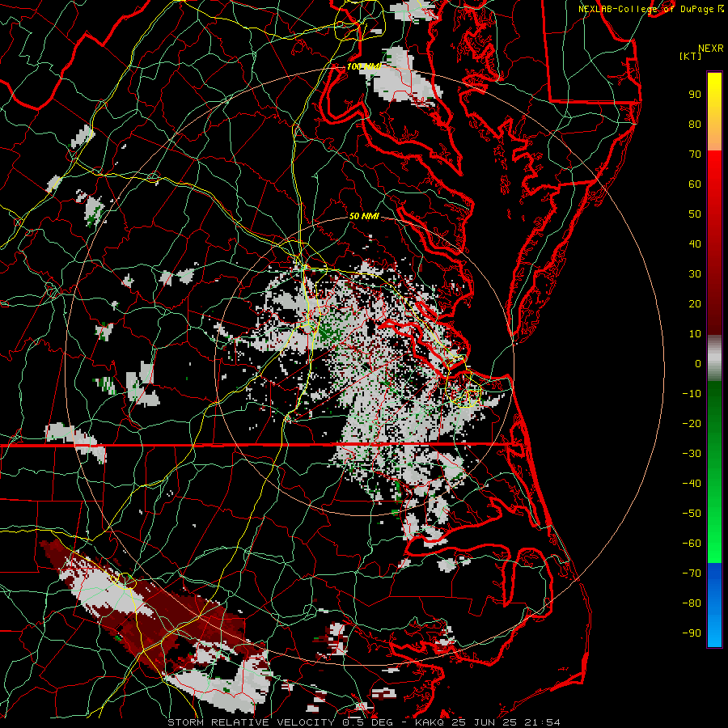The width and height of the screenshot is (728, 728).
Task: Click the "KAKQ 25 JUN 25 21:54" timestamp text
Action: tap(488, 722)
